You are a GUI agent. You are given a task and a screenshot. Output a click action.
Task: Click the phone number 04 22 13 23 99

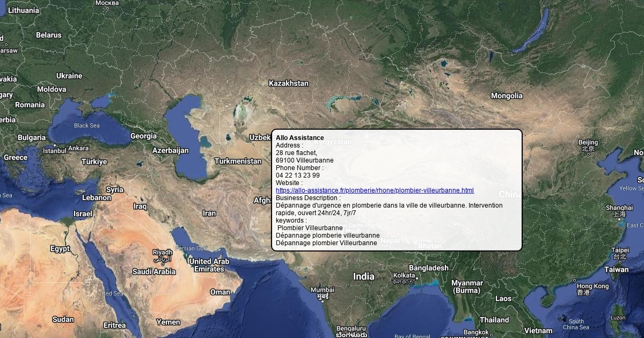[298, 175]
